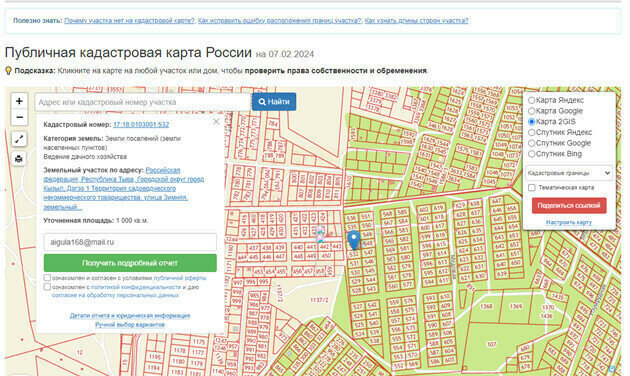The width and height of the screenshot is (630, 376).
Task: Toggle fullscreen map view icon
Action: coord(19,139)
